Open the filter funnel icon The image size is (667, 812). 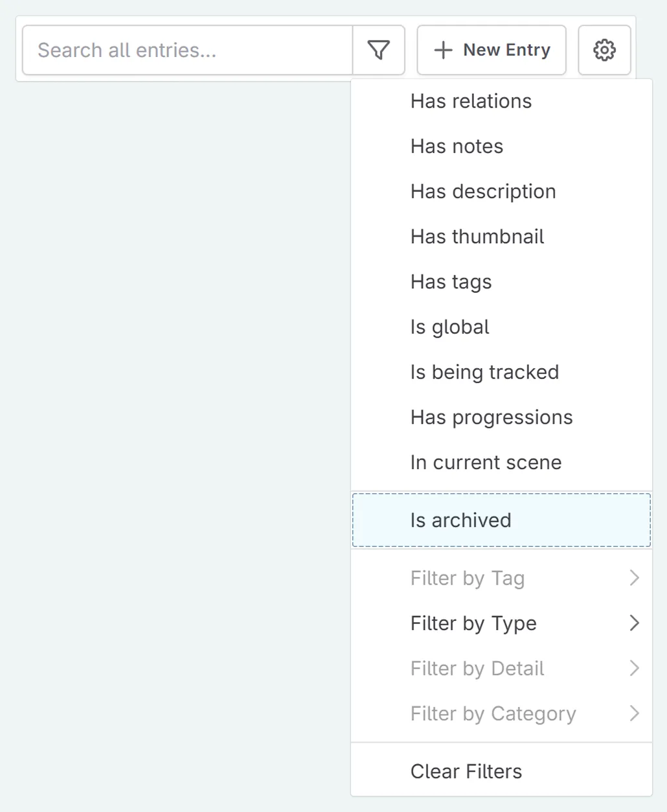click(x=379, y=50)
